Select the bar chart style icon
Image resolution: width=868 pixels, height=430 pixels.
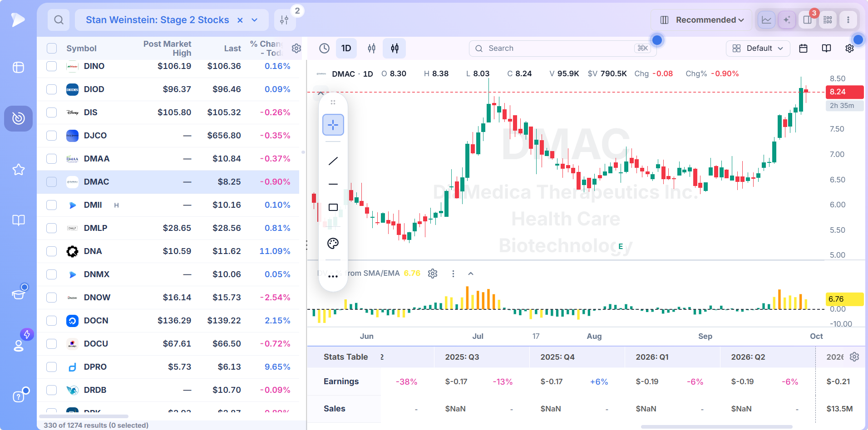[371, 48]
